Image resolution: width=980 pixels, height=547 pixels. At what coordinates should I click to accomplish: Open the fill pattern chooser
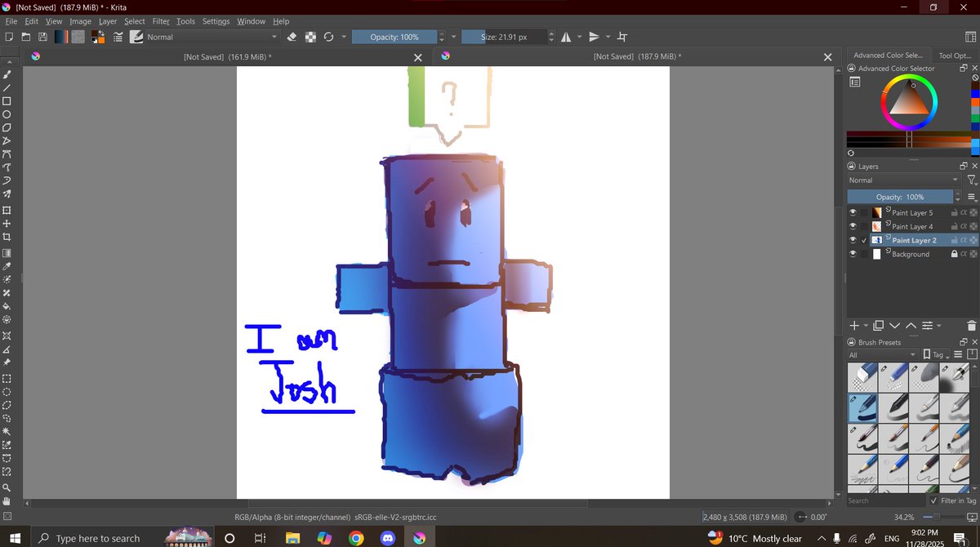[x=78, y=37]
